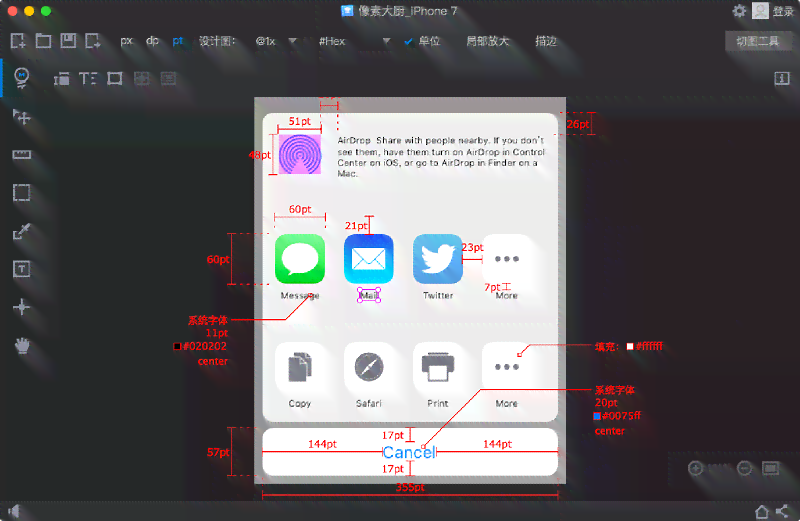800x521 pixels.
Task: Switch units to pt
Action: (177, 41)
